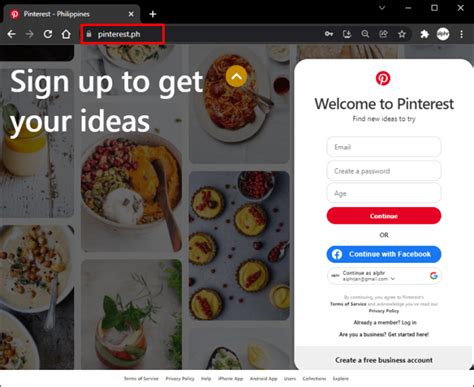Open footer Explore link
This screenshot has height=387, width=474.
[x=340, y=379]
